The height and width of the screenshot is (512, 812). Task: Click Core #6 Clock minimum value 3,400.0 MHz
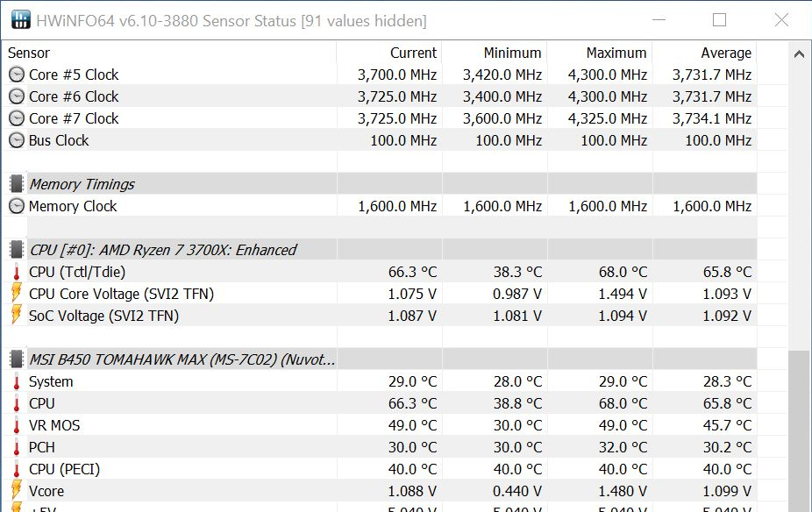pyautogui.click(x=502, y=96)
